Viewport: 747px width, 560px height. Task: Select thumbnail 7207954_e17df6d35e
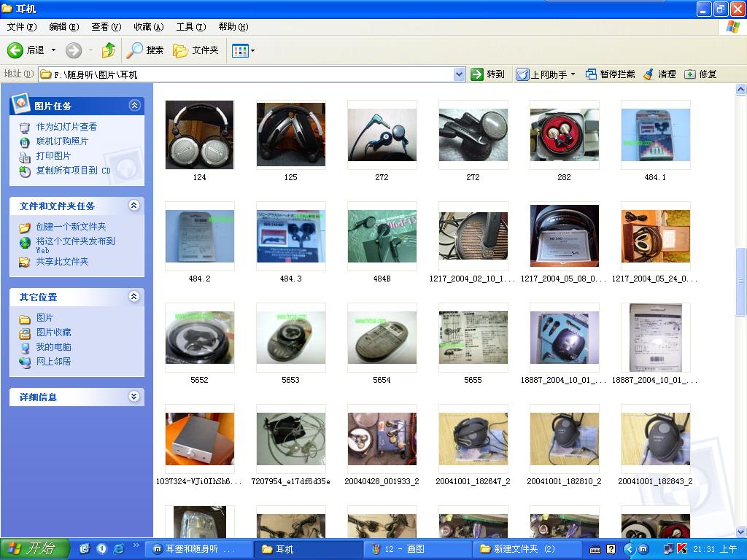click(x=290, y=439)
